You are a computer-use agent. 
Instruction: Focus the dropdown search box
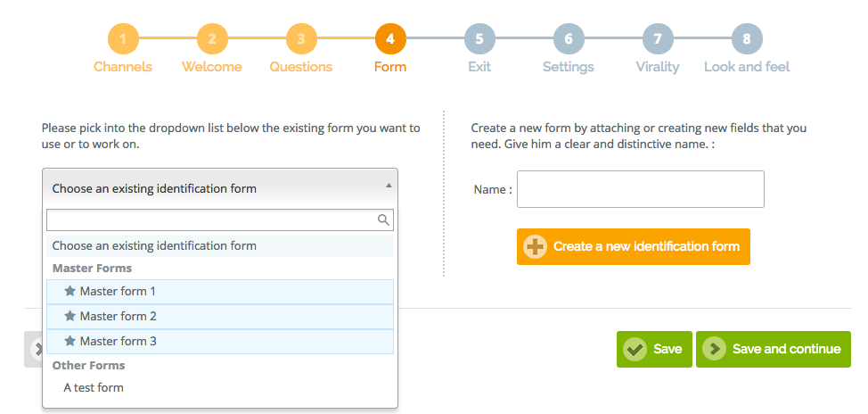(x=220, y=220)
